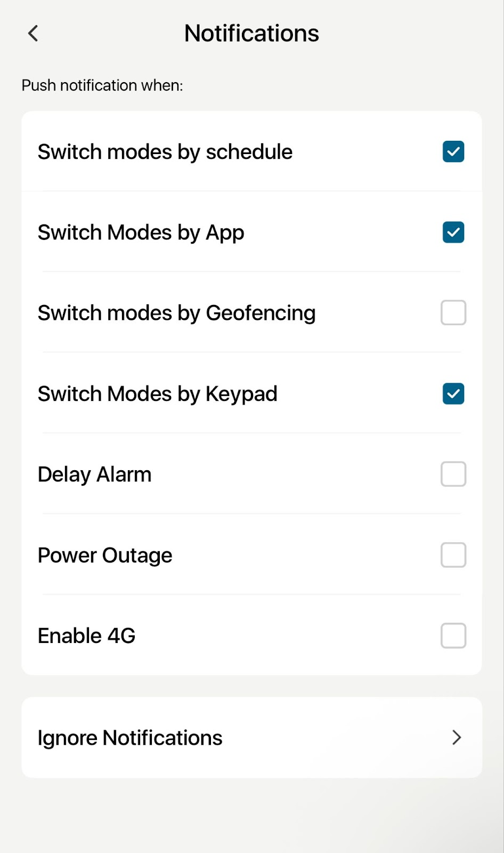The image size is (504, 853).
Task: Check the Delay Alarm checkbox
Action: (453, 474)
